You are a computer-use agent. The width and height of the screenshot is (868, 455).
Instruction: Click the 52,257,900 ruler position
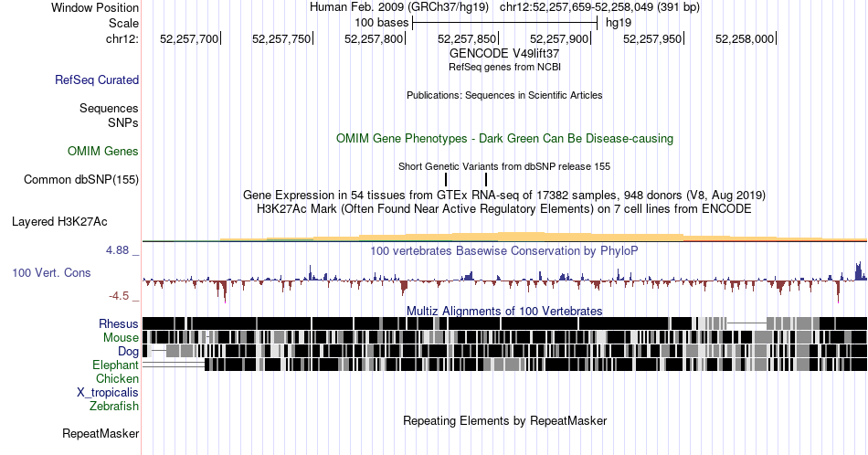[x=560, y=38]
